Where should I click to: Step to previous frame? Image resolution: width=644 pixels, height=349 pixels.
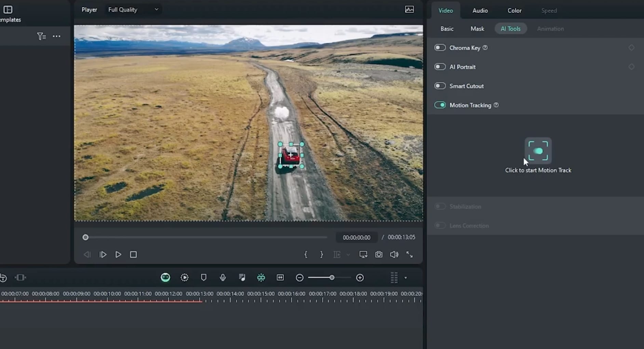[87, 255]
